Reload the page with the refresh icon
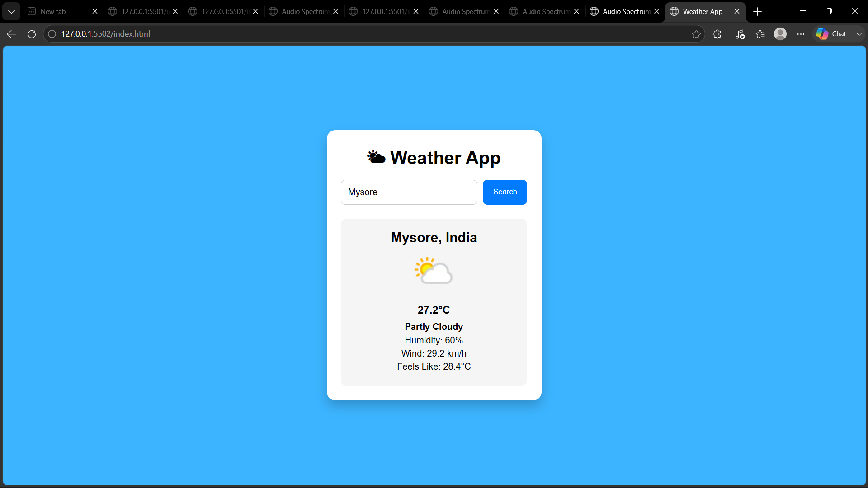Screen dimensions: 868x488 coord(32,34)
